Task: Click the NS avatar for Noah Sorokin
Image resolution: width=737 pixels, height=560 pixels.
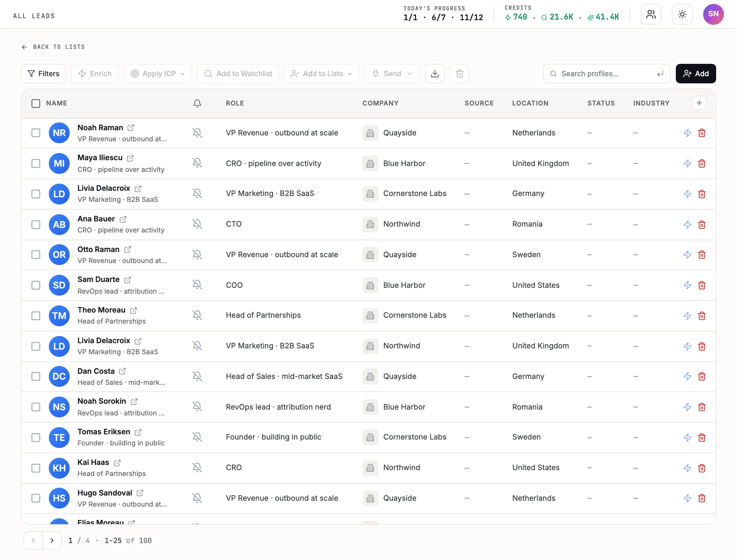Action: [59, 407]
